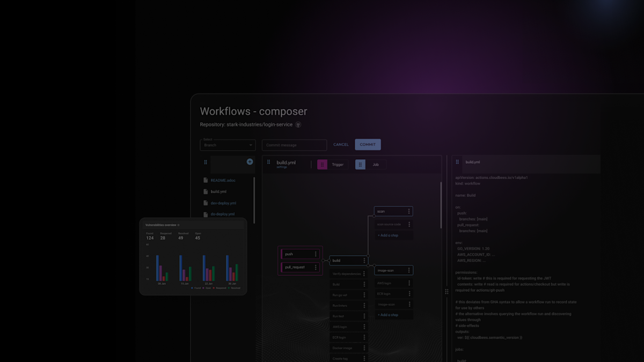Open the build job kebab menu
This screenshot has width=644, height=362.
pos(364,261)
